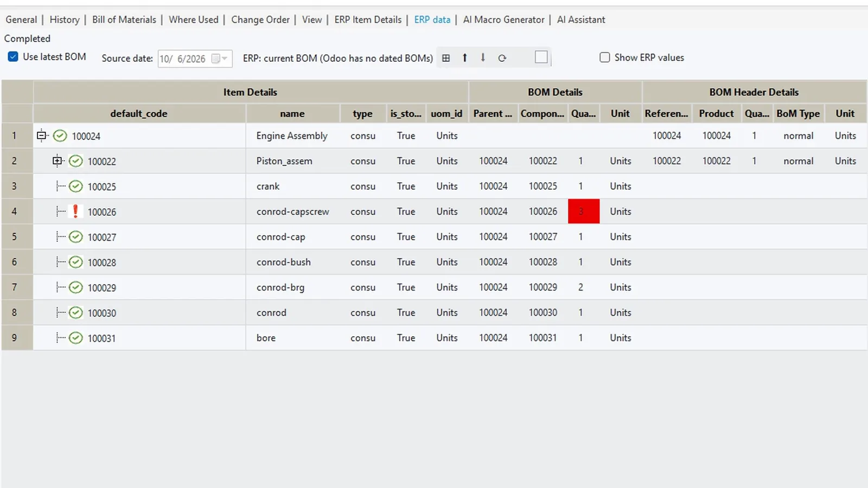Sort by the name column header
This screenshot has height=488, width=868.
point(292,113)
